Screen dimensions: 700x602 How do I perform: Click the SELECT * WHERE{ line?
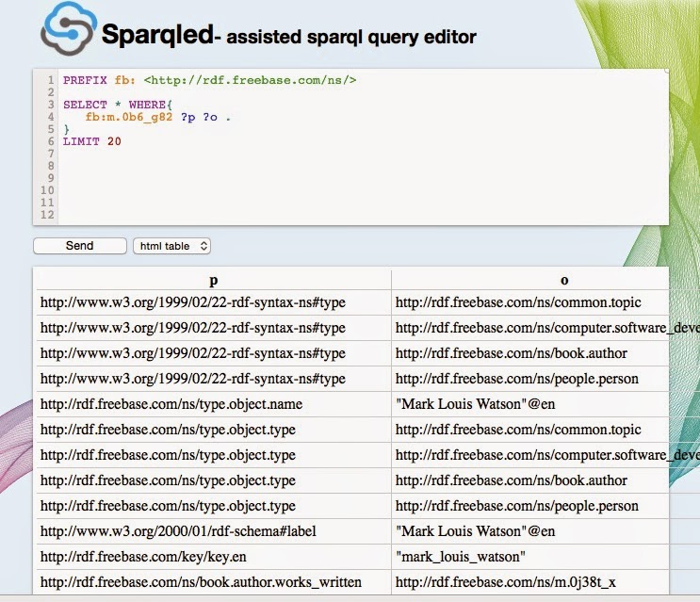(118, 105)
